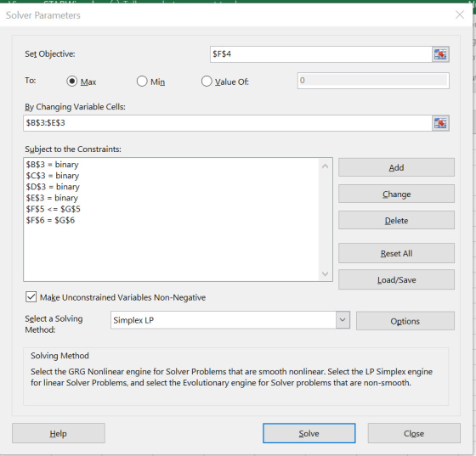Image resolution: width=476 pixels, height=456 pixels.
Task: Select constraint $C$3 = binary
Action: (x=53, y=176)
